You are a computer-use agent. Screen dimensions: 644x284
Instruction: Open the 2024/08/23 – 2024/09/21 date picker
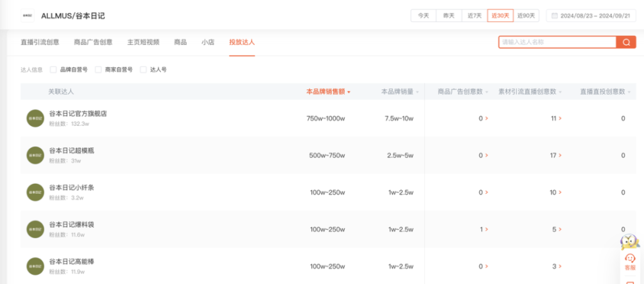tap(591, 16)
